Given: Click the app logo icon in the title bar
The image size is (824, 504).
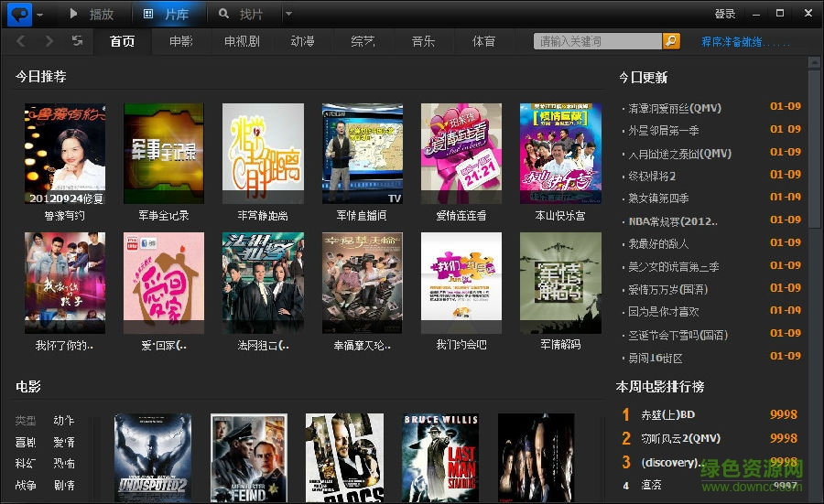Looking at the screenshot, I should [18, 14].
